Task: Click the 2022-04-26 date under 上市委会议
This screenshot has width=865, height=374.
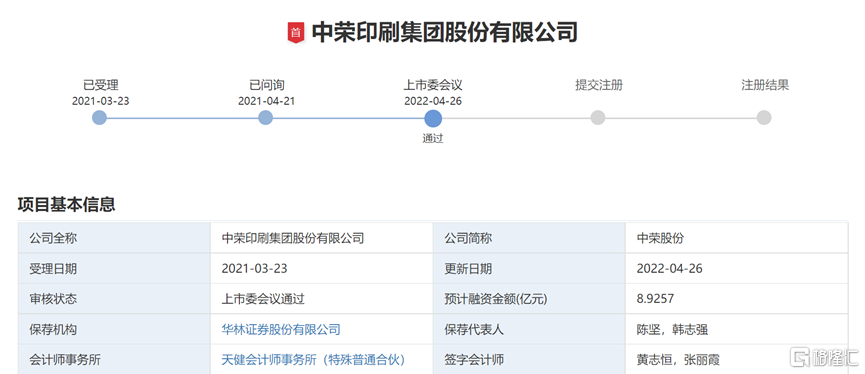Action: 433,101
